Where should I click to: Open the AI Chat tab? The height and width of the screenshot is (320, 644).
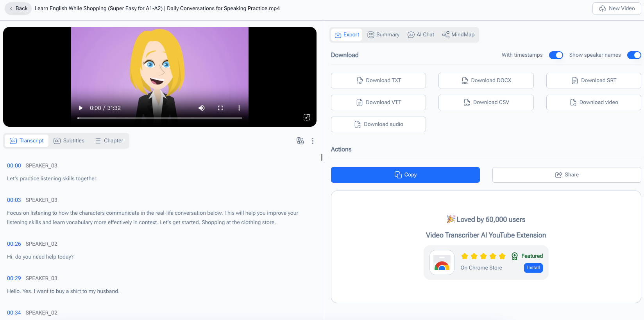point(421,35)
